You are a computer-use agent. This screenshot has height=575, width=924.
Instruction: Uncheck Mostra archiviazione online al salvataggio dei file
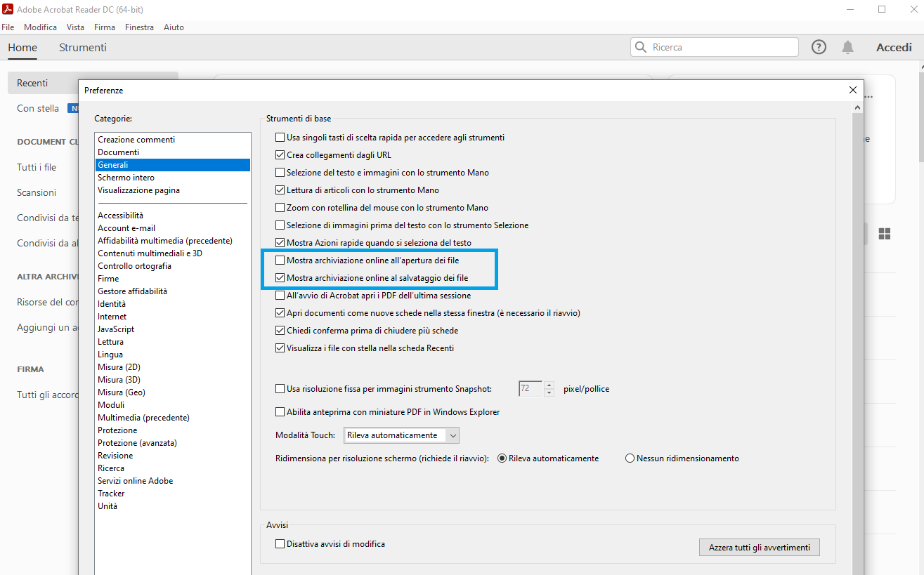tap(280, 278)
